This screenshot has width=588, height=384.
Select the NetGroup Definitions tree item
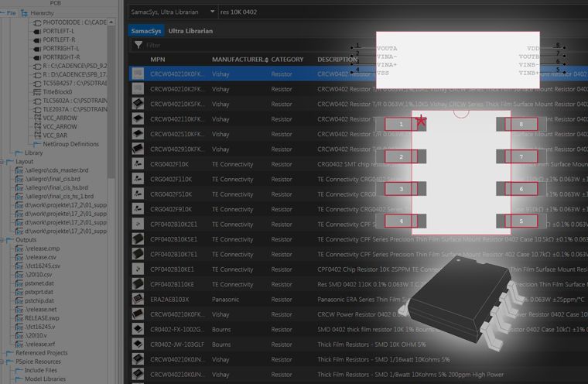pyautogui.click(x=71, y=144)
